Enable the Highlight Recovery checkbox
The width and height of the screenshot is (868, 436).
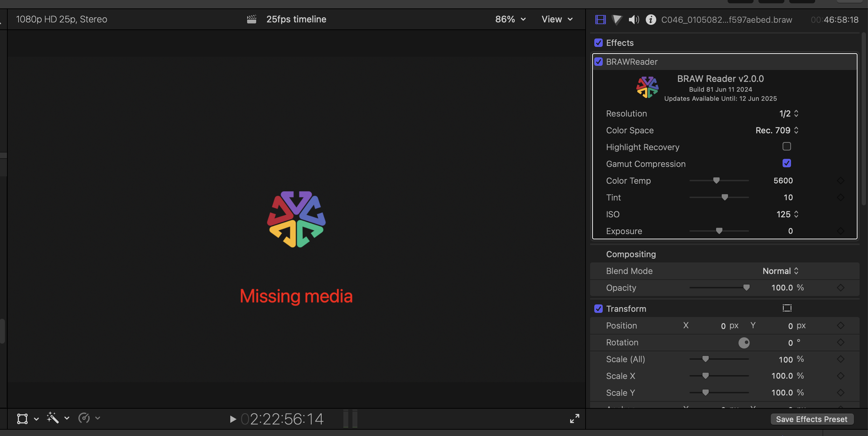pos(786,147)
